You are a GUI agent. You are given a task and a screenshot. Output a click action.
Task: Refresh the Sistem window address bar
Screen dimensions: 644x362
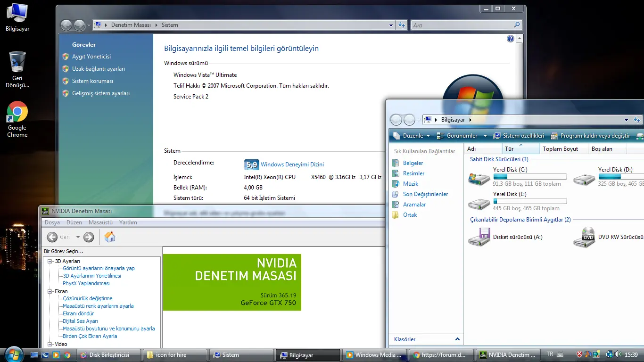point(402,25)
